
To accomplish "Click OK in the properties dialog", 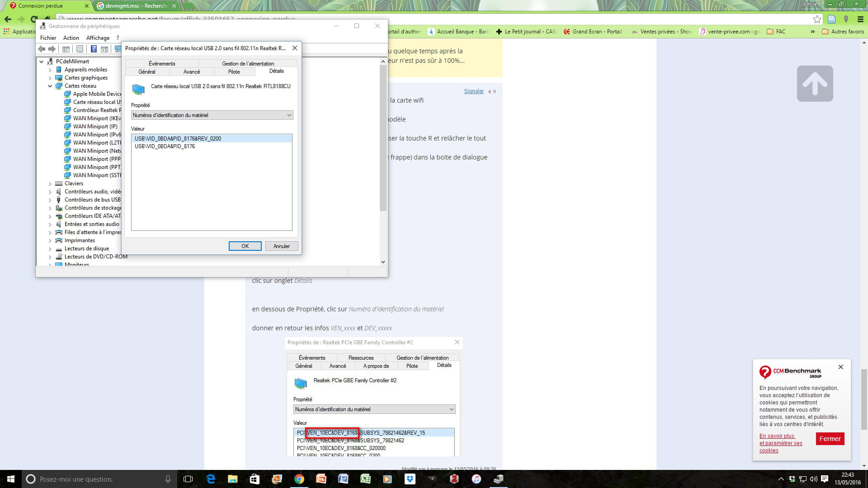I will (x=245, y=246).
